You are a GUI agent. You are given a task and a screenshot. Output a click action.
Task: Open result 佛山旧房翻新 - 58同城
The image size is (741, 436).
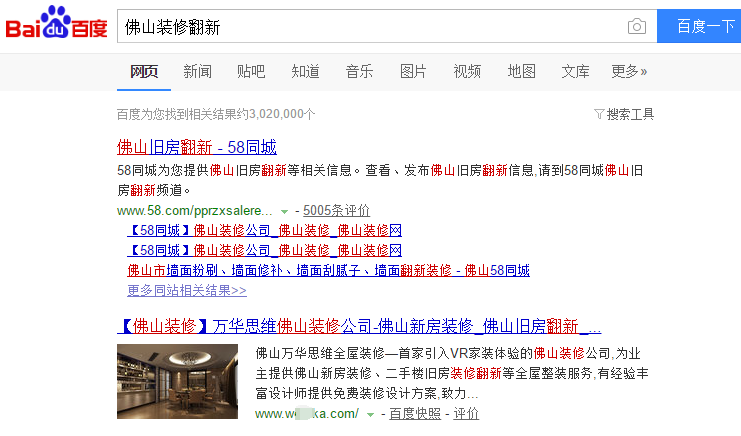197,147
